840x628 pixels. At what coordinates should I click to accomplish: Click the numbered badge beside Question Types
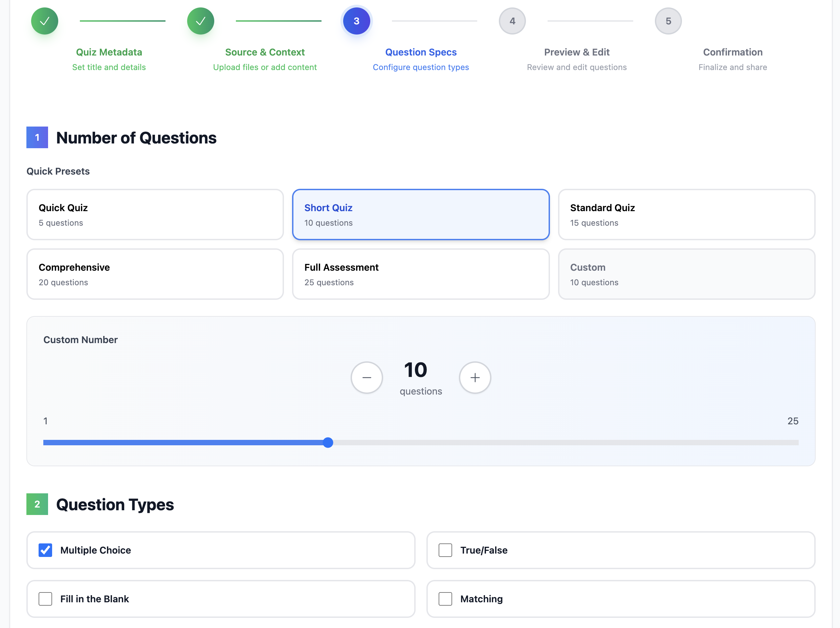tap(37, 504)
